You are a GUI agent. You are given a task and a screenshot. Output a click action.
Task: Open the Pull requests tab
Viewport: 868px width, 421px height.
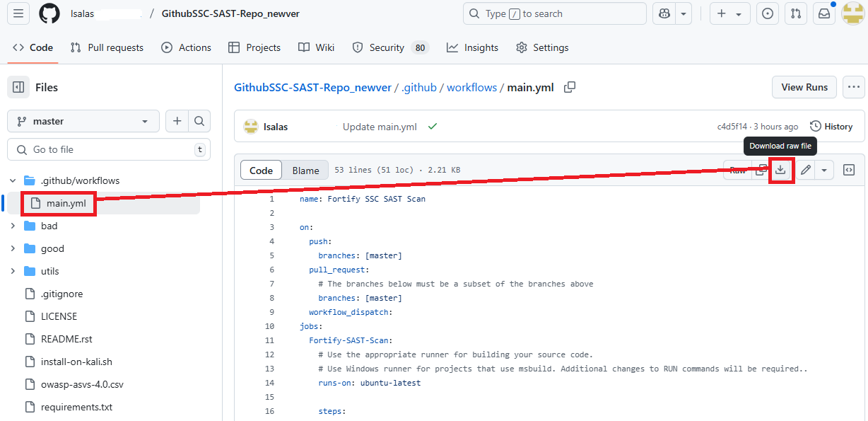coord(107,47)
